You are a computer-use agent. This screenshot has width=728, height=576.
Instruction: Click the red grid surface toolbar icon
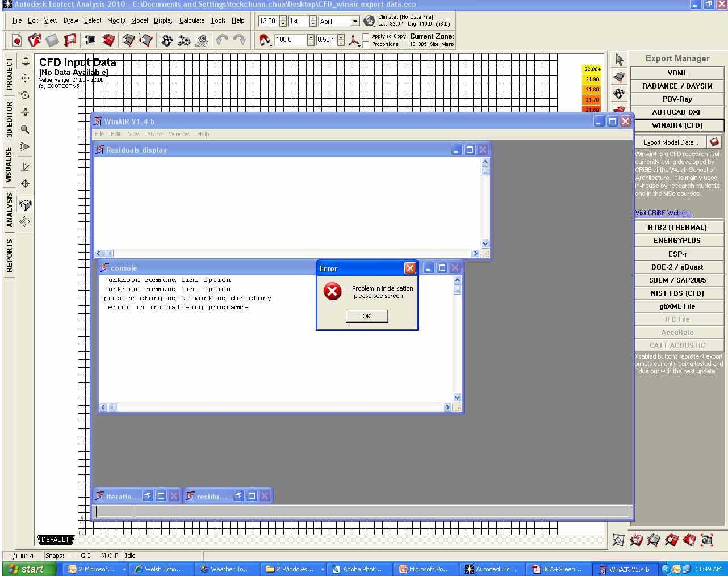point(108,40)
